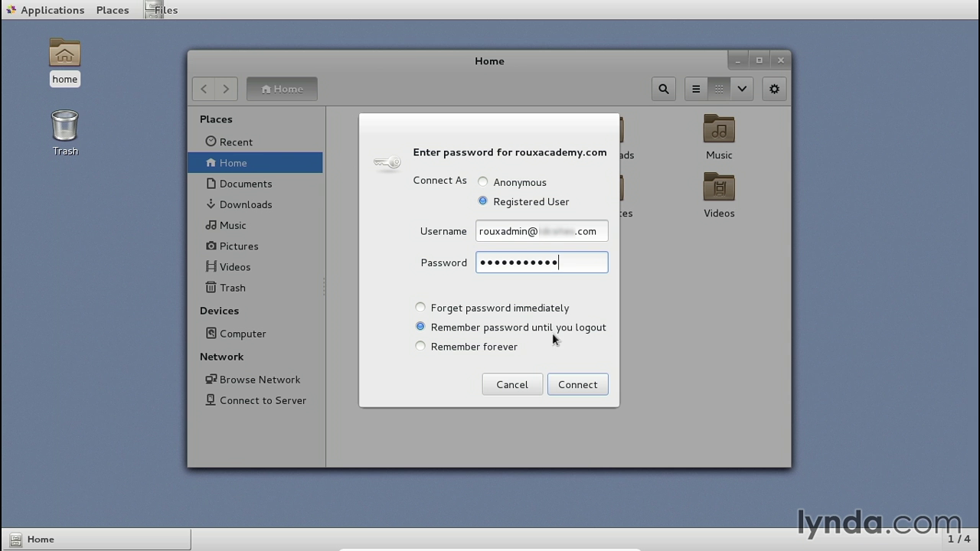The image size is (980, 551).
Task: Select Forget password immediately option
Action: [420, 308]
